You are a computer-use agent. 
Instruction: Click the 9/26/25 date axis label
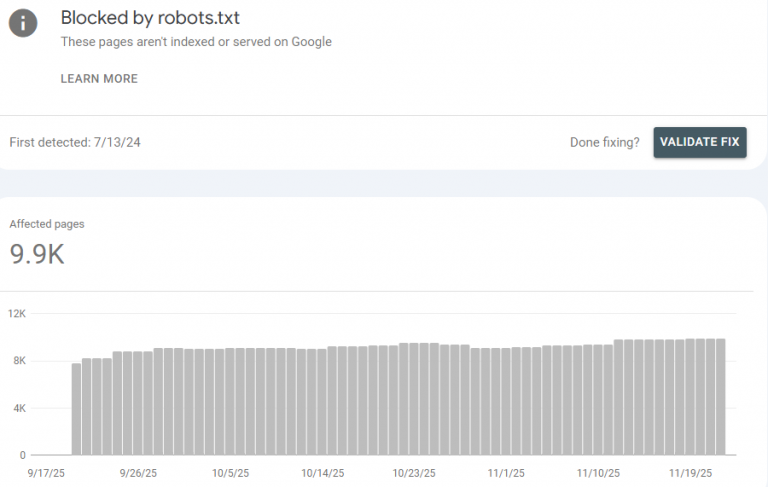coord(139,473)
